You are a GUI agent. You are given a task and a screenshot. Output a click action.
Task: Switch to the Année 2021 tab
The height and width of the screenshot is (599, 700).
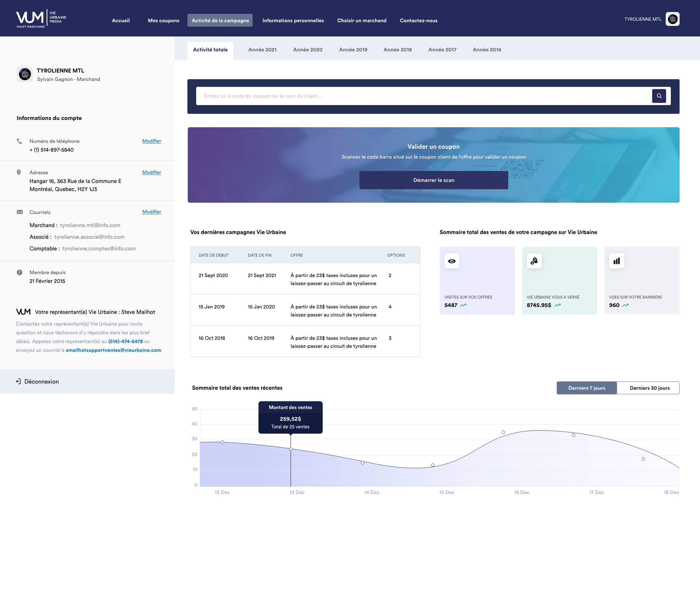(x=262, y=50)
